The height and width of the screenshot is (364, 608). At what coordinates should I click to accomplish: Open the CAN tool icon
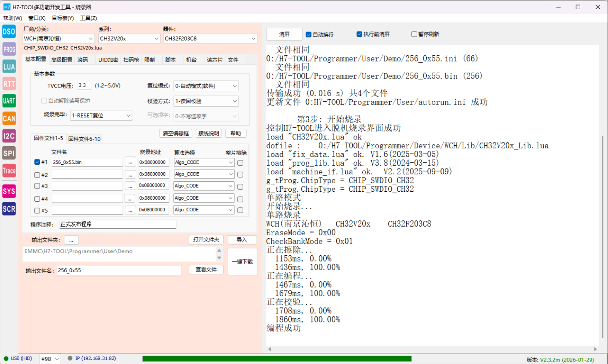[x=9, y=119]
